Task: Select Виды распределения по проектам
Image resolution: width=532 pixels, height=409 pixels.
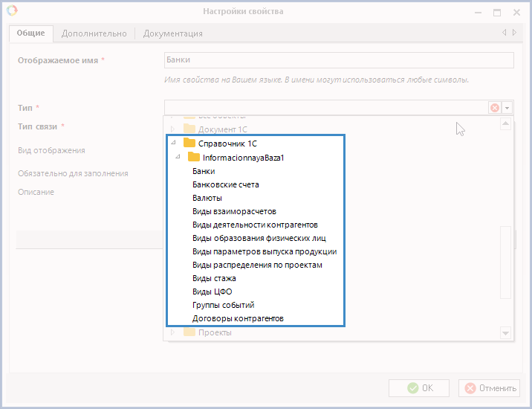Action: 257,265
